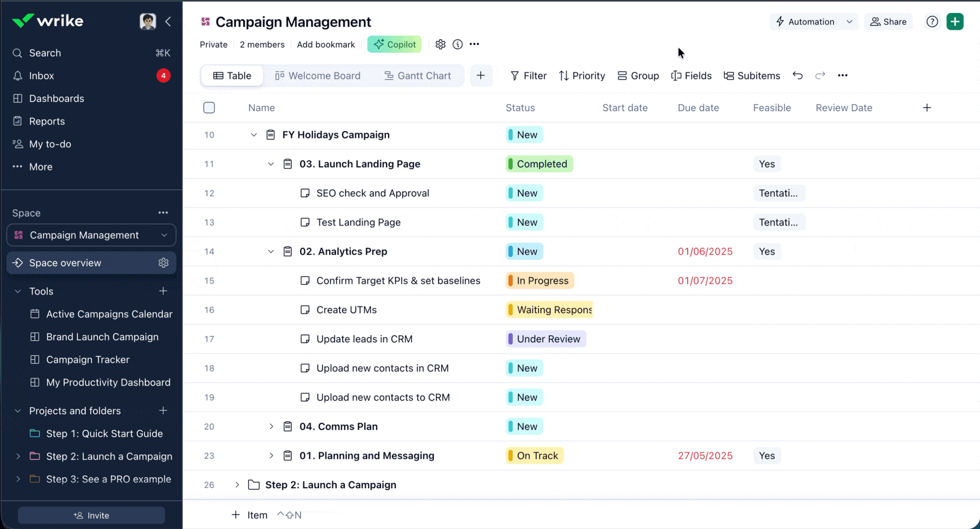
Task: Toggle the select-all checkbox in header
Action: coord(209,108)
